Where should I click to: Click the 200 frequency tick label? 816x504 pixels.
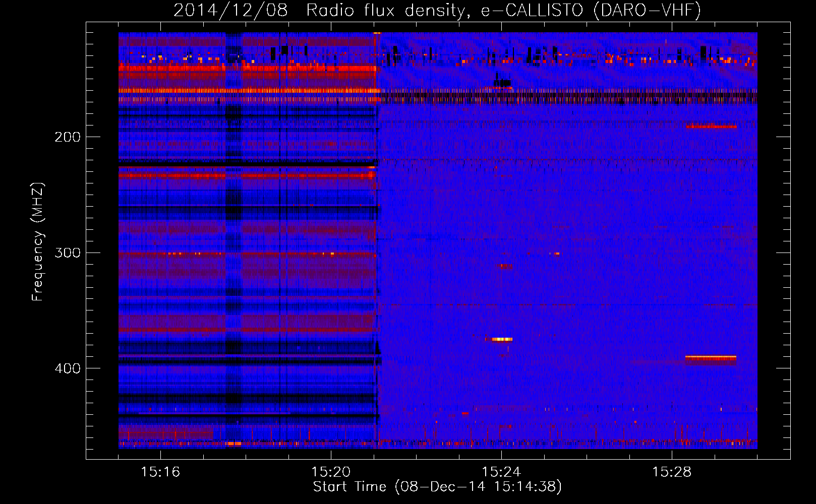(x=68, y=137)
